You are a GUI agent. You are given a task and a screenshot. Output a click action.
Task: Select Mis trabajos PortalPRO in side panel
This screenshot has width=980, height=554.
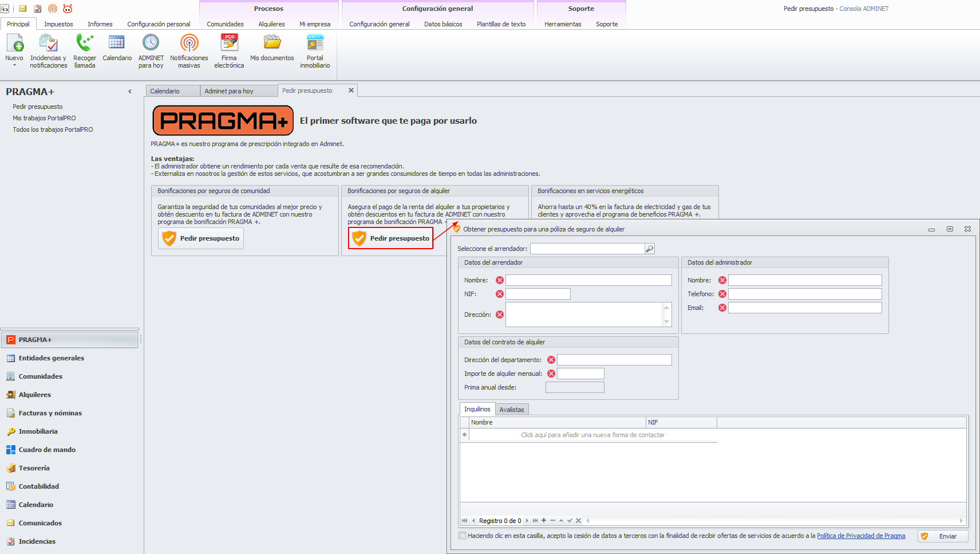tap(44, 118)
